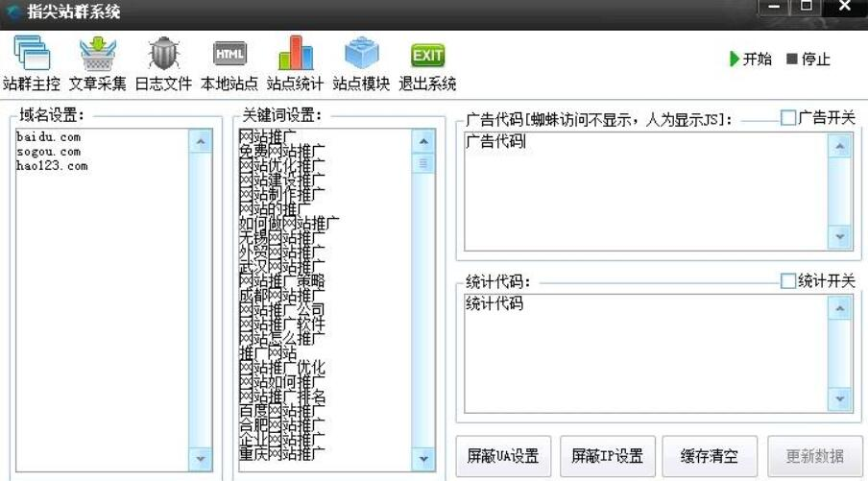Select keyword 网站推广公司
This screenshot has height=481, width=868.
point(282,309)
